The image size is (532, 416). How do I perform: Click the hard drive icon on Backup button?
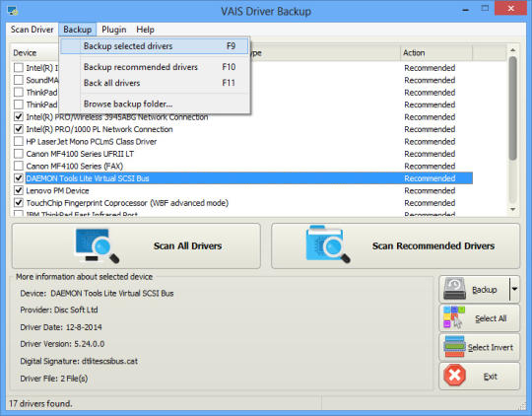point(454,289)
